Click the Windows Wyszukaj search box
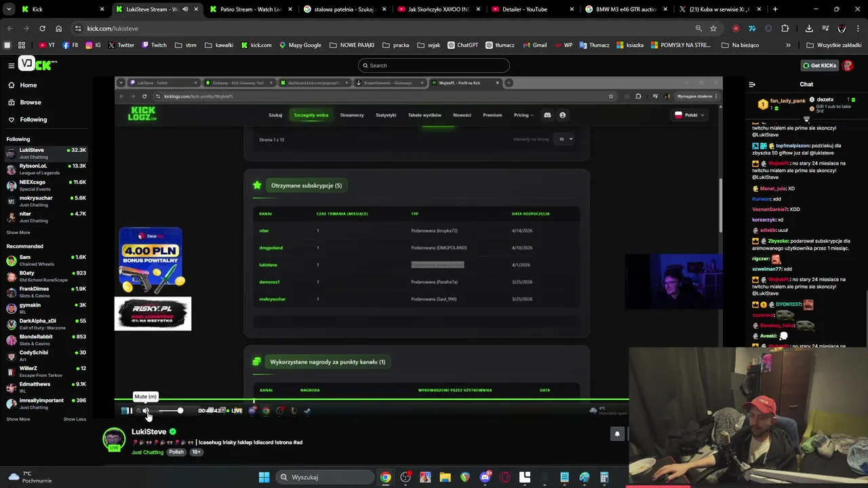 325,477
